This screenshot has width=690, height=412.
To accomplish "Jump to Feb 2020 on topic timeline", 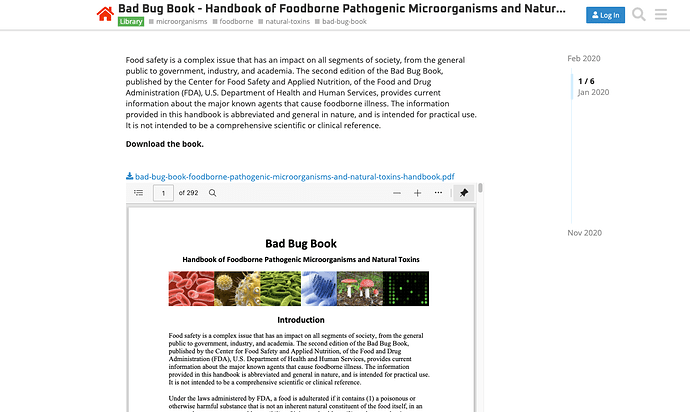I will click(x=584, y=59).
